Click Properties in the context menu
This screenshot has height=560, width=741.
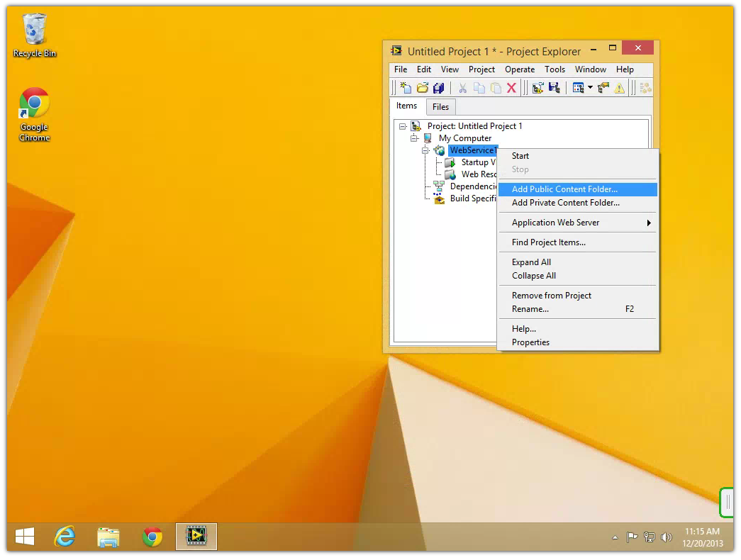pos(530,342)
